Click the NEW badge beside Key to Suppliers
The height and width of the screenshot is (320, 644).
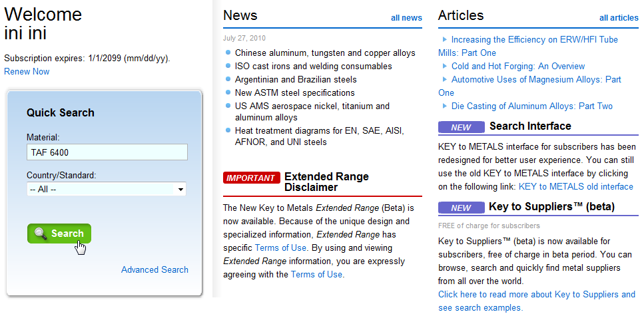tap(461, 208)
